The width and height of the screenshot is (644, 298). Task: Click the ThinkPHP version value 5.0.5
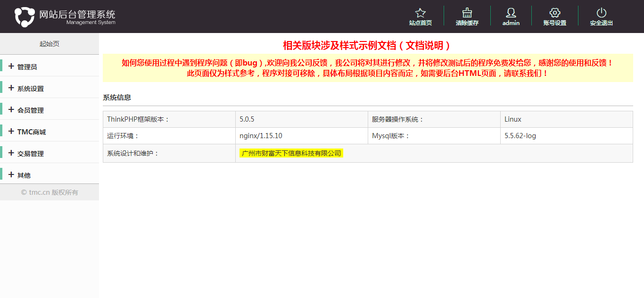(249, 119)
